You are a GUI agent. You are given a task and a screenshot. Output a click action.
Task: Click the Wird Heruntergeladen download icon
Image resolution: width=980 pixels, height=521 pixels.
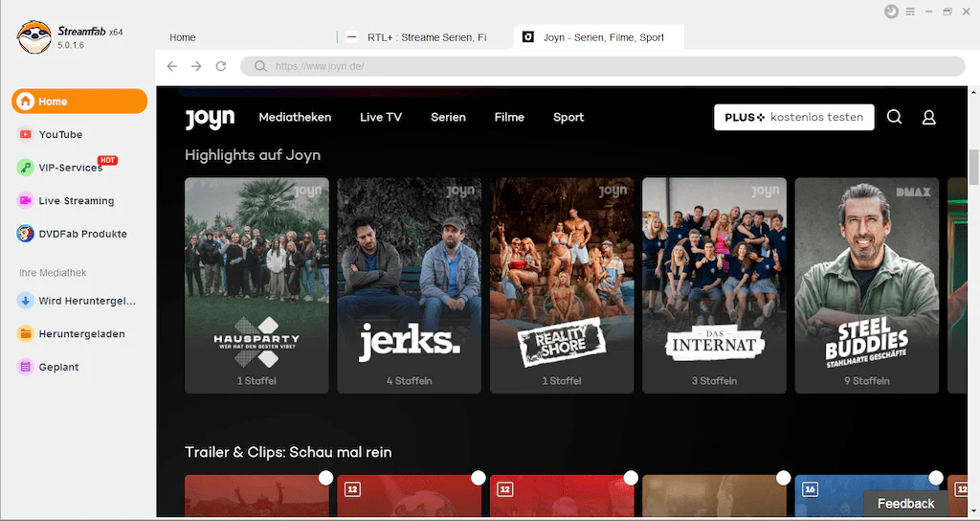pos(25,301)
